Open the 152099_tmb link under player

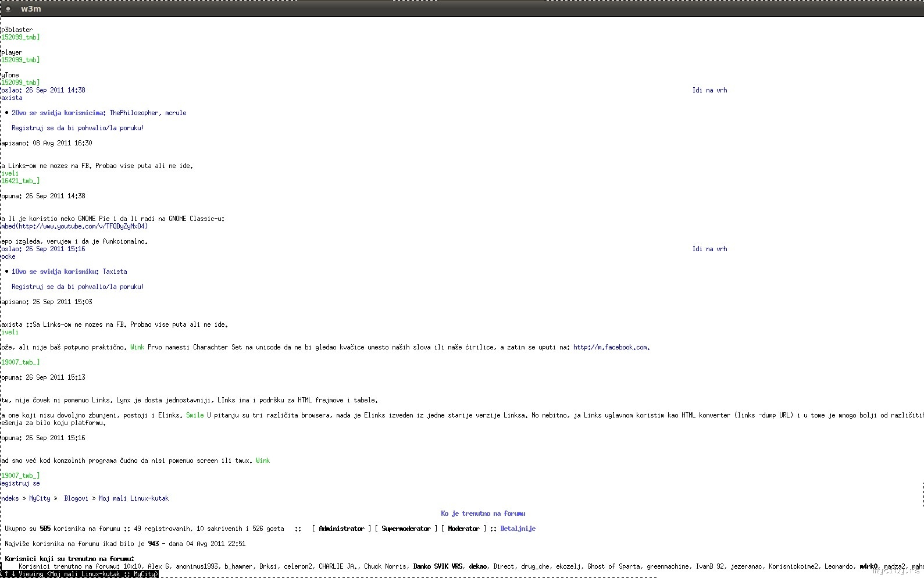pos(20,60)
